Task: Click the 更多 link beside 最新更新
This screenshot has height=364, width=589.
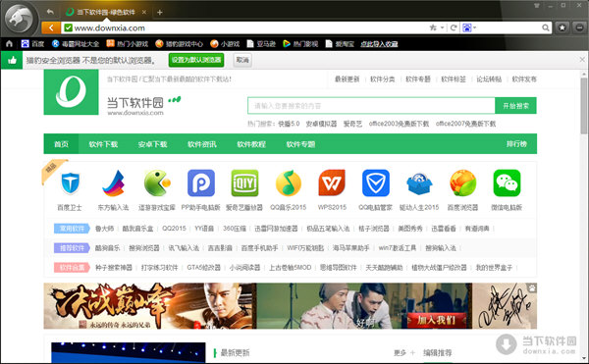Action: coord(401,353)
